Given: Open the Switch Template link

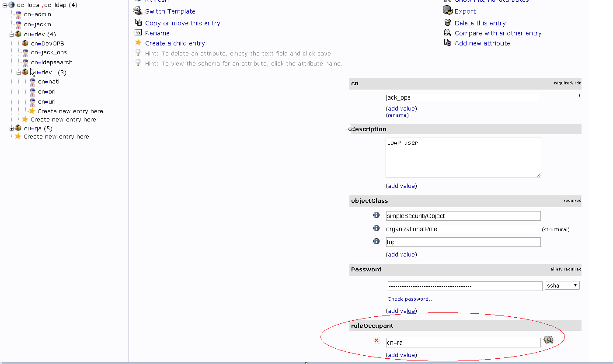Looking at the screenshot, I should click(170, 11).
